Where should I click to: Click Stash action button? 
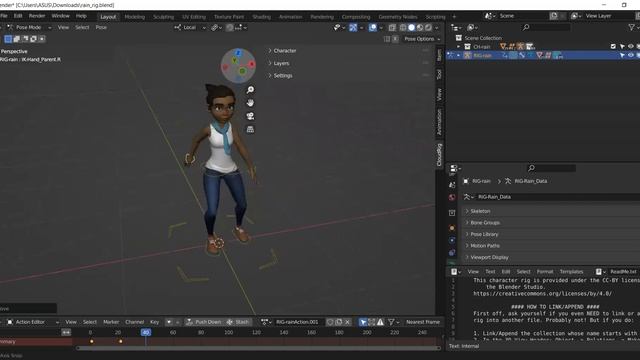tap(238, 322)
